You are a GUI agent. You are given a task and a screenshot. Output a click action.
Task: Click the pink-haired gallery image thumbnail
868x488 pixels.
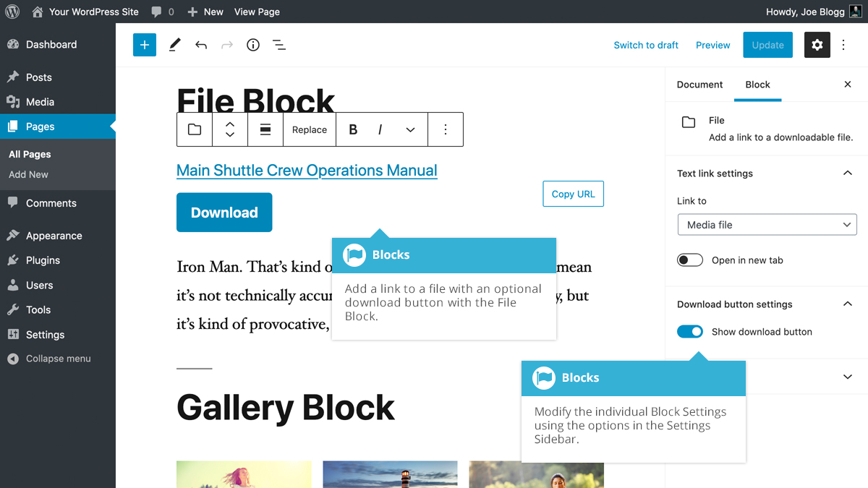244,475
